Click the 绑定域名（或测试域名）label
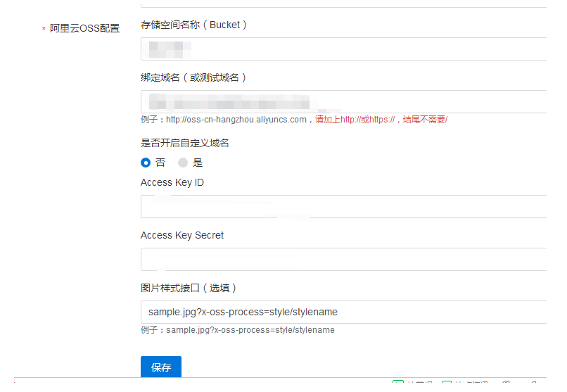Viewport: 567px width, 392px height. (x=193, y=77)
